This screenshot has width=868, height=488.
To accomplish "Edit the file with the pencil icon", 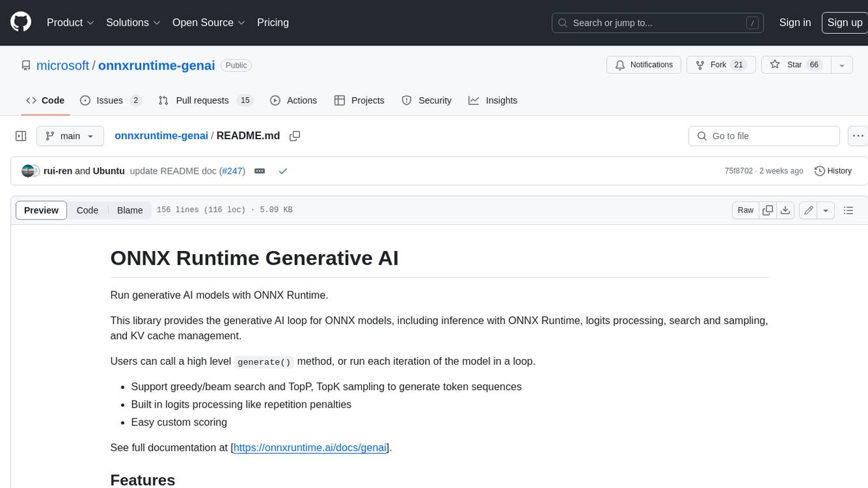I will tap(809, 210).
